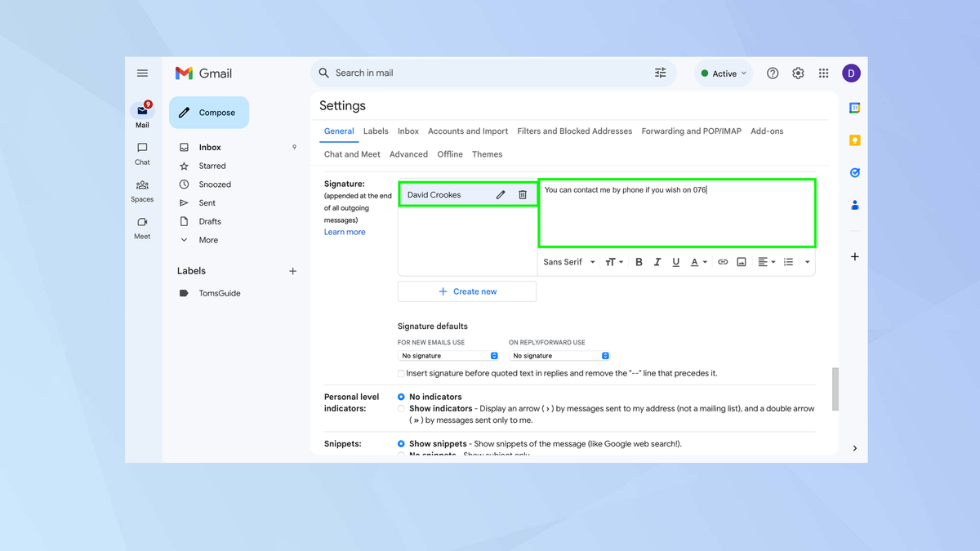Image resolution: width=980 pixels, height=551 pixels.
Task: Select the Insert image icon in signature editor
Action: point(742,261)
